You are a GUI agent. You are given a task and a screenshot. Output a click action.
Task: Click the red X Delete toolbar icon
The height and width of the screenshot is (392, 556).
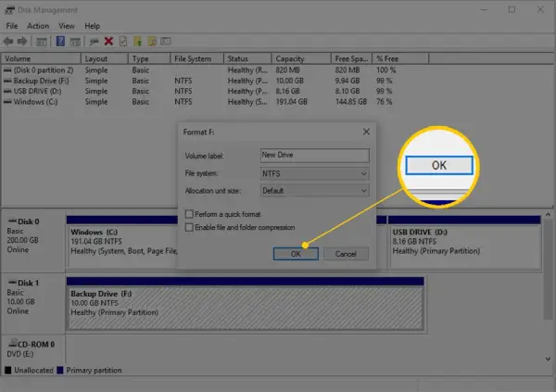point(108,42)
